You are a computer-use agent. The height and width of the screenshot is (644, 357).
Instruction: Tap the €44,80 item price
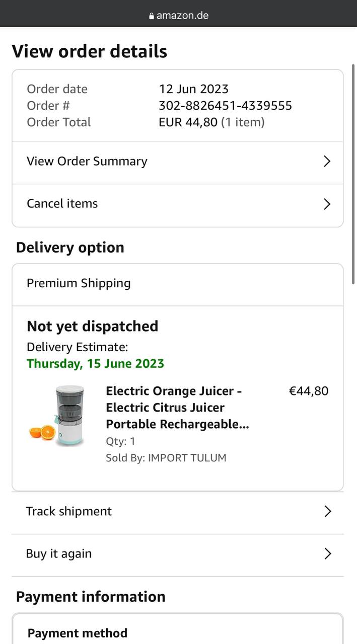(x=308, y=391)
